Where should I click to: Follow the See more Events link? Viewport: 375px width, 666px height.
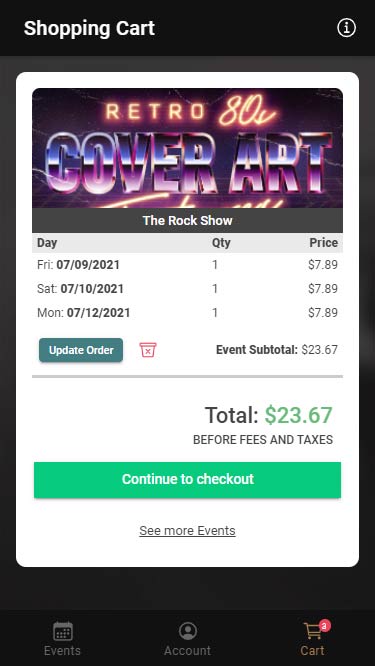187,531
